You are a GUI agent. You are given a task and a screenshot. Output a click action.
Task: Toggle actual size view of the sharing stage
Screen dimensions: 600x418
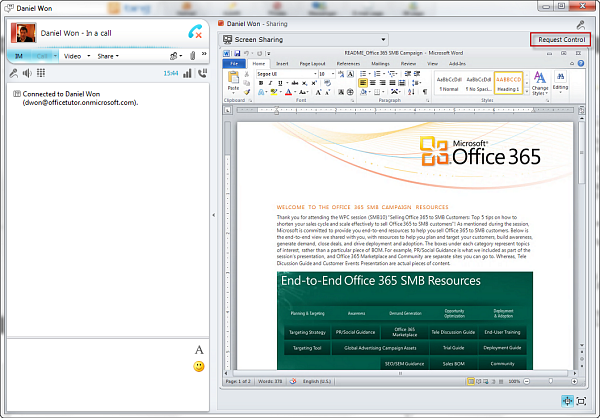pos(567,401)
